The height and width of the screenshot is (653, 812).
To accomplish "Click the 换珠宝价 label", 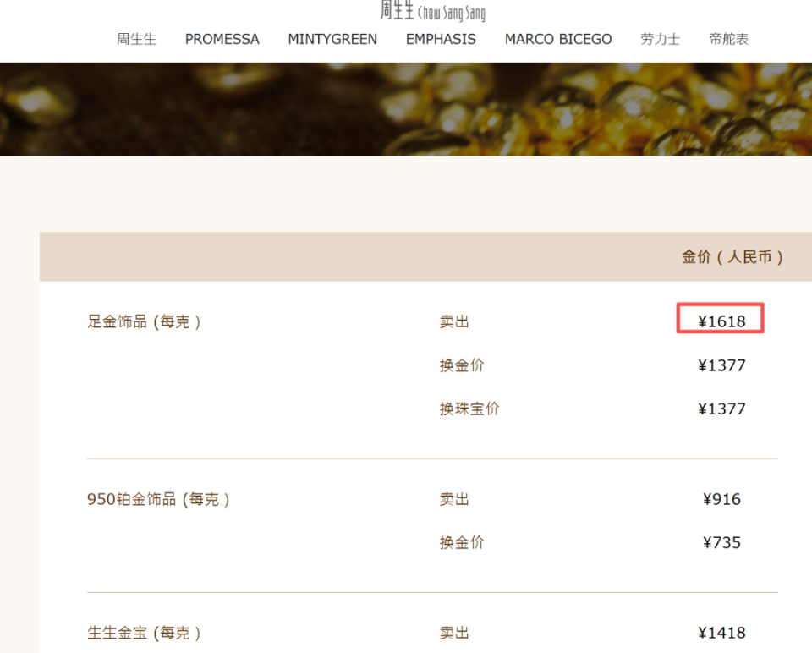I will coord(469,409).
